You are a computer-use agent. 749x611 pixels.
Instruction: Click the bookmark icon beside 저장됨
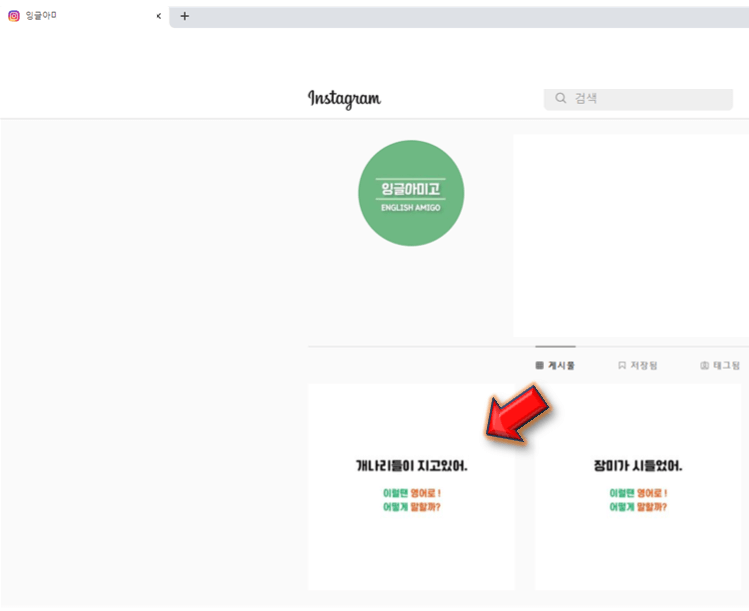pos(622,365)
